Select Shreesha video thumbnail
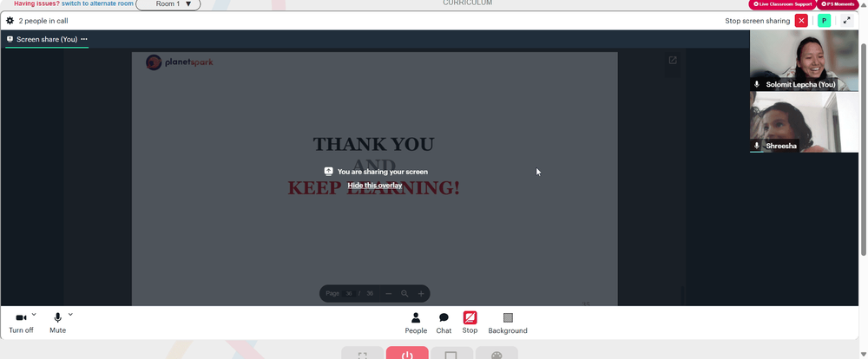The width and height of the screenshot is (868, 359). (x=804, y=122)
